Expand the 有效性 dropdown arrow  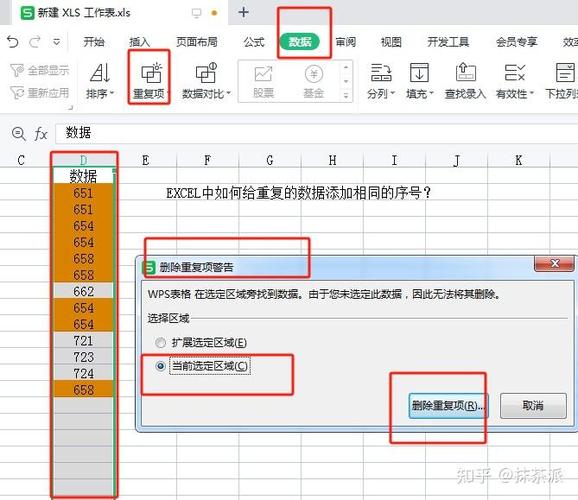click(532, 93)
